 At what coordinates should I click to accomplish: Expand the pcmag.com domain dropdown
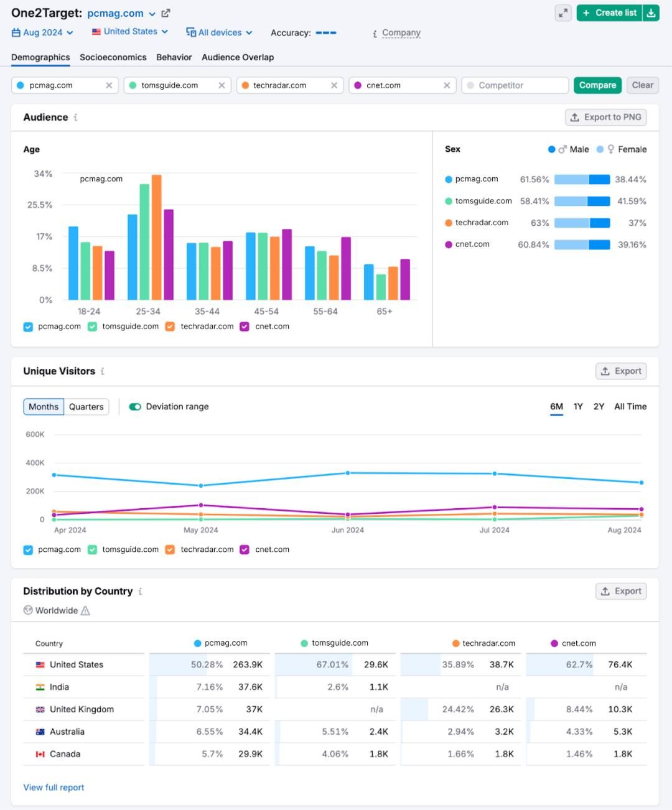tap(152, 14)
